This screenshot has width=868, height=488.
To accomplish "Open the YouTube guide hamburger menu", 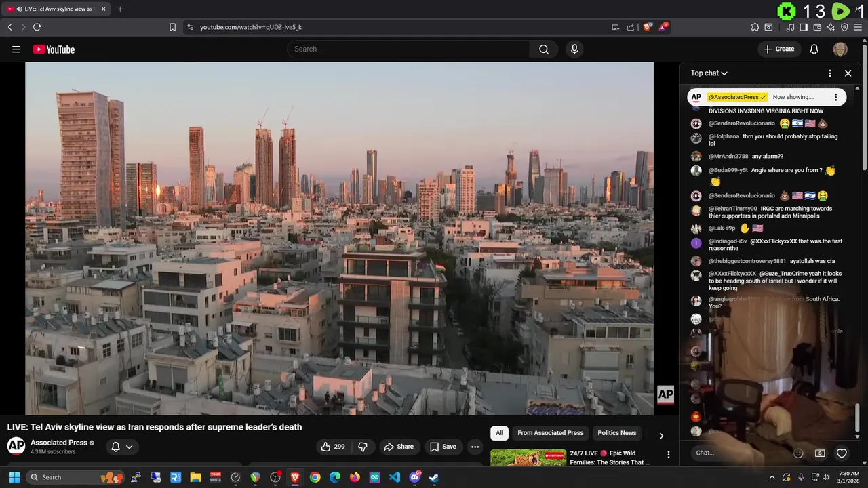I will (16, 49).
